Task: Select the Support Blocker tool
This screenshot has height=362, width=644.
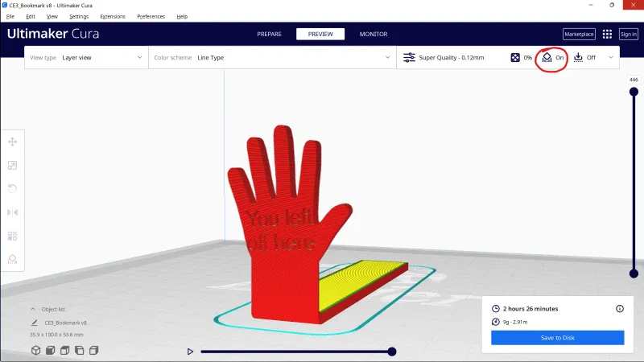Action: coord(12,259)
